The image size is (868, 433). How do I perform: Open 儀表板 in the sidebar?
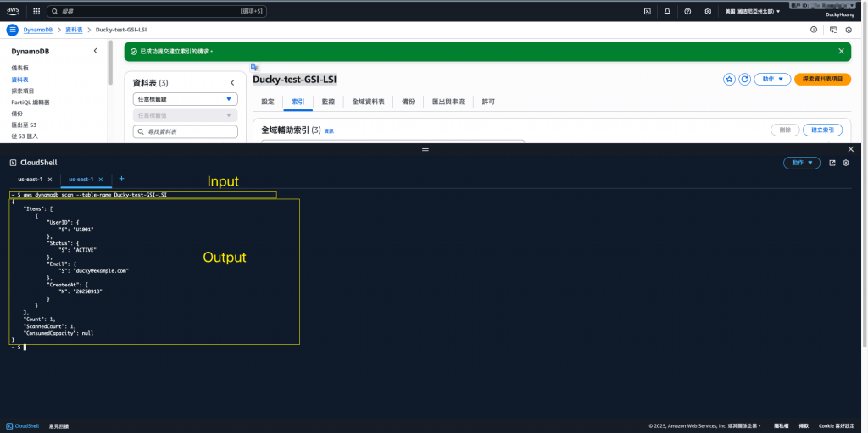click(20, 68)
